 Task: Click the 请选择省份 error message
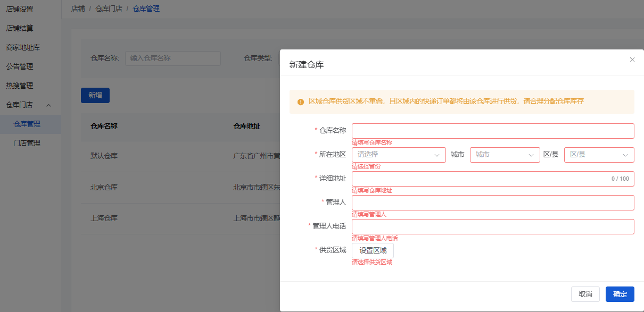click(x=366, y=166)
